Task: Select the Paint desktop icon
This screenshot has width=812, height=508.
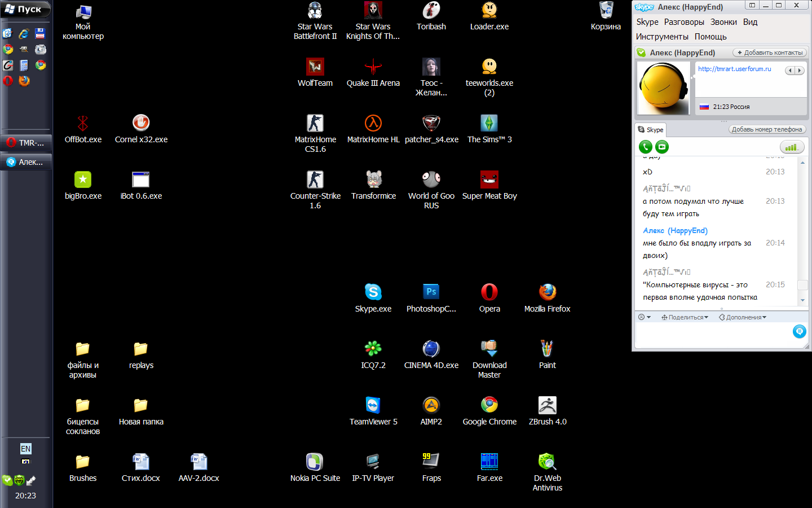Action: [548, 355]
